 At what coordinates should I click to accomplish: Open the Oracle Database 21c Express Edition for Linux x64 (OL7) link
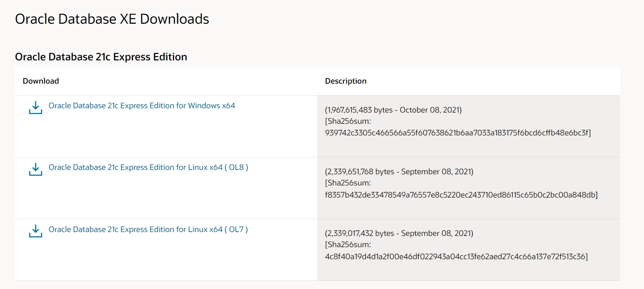[x=148, y=229]
